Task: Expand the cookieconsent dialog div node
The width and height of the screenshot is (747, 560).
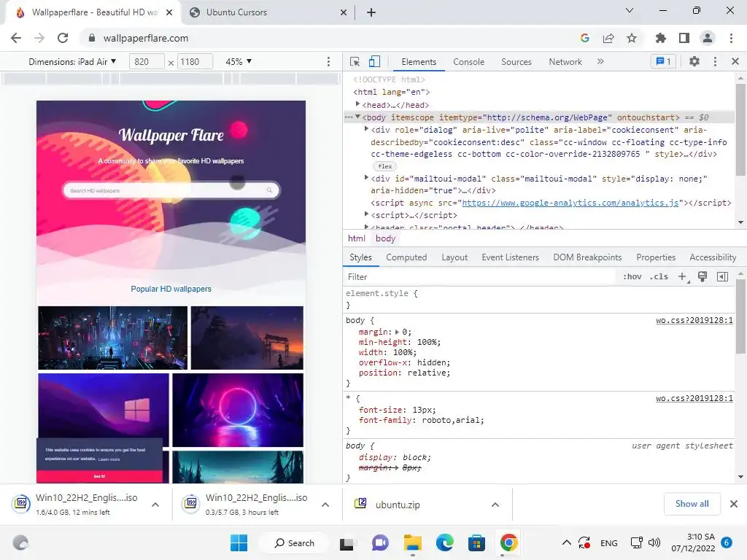Action: [x=366, y=129]
